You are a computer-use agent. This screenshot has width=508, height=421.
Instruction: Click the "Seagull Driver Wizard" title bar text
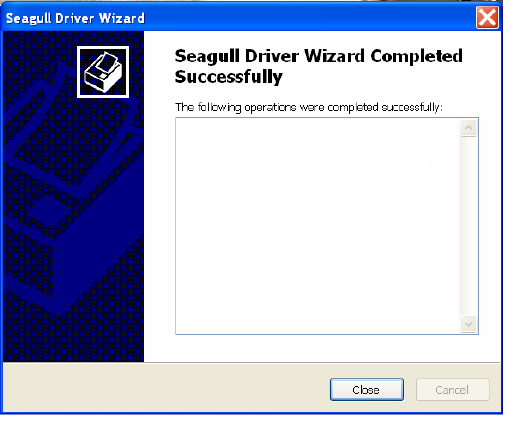(x=75, y=18)
